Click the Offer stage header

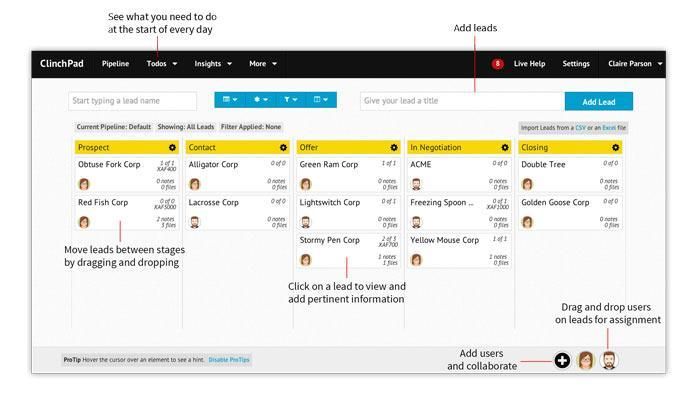348,148
